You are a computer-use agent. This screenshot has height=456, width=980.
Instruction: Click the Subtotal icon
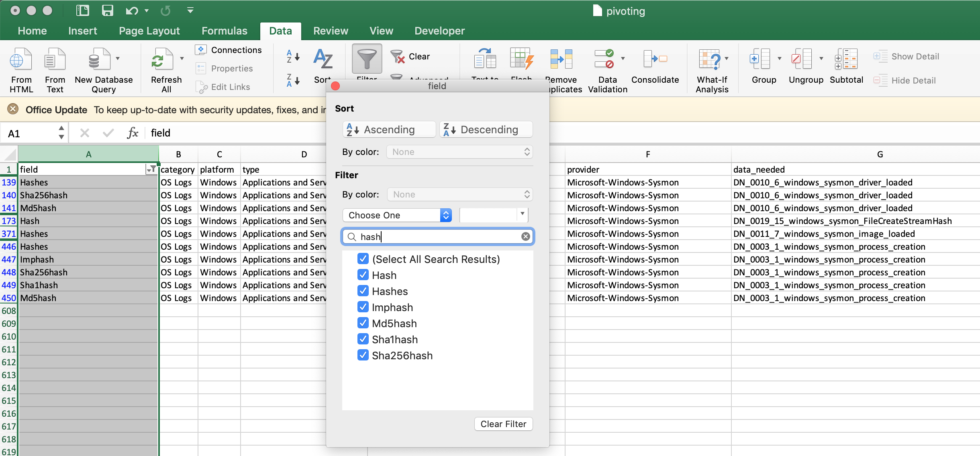pyautogui.click(x=846, y=59)
